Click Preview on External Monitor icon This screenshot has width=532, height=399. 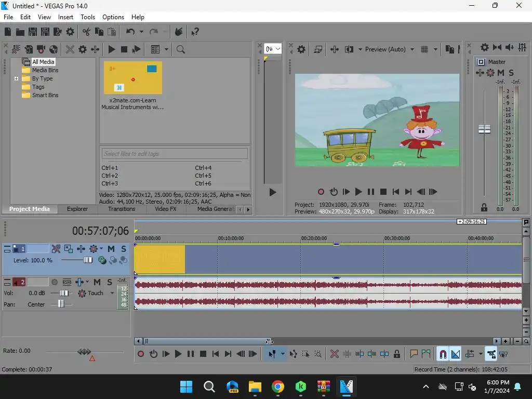tap(318, 49)
